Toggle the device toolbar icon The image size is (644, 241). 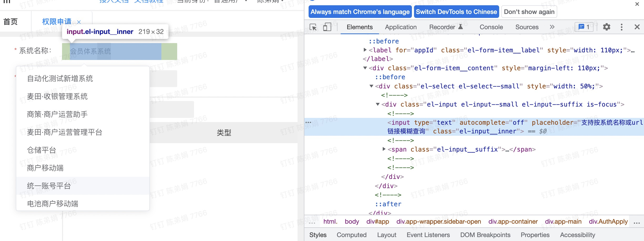tap(327, 27)
